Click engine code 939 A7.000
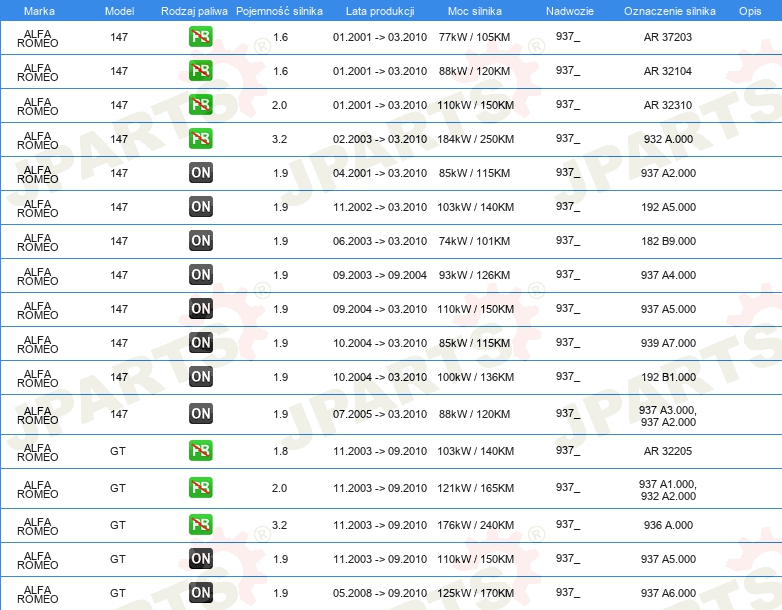 [x=668, y=343]
